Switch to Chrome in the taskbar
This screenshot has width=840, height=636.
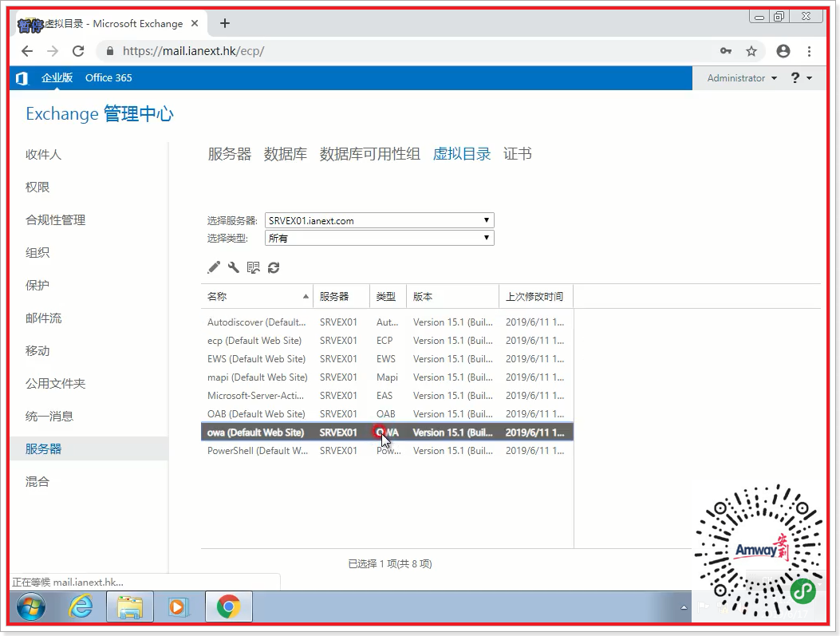229,607
